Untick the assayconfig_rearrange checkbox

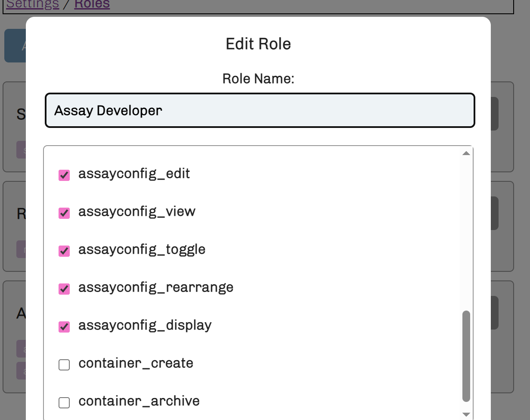click(x=64, y=289)
